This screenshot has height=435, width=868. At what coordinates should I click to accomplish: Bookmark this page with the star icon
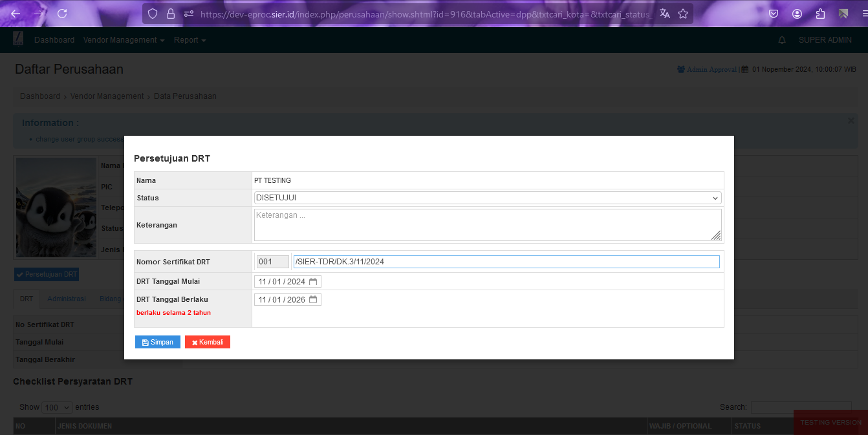coord(683,14)
